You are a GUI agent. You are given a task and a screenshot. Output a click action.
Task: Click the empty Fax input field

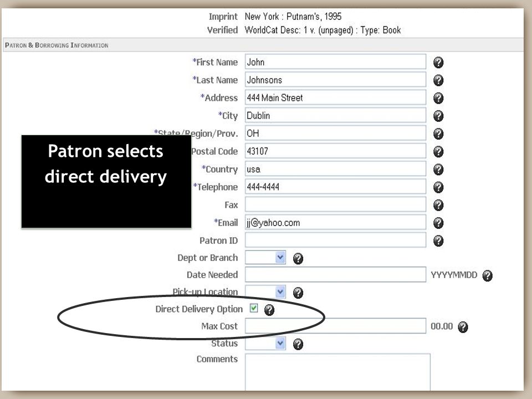[x=336, y=204]
